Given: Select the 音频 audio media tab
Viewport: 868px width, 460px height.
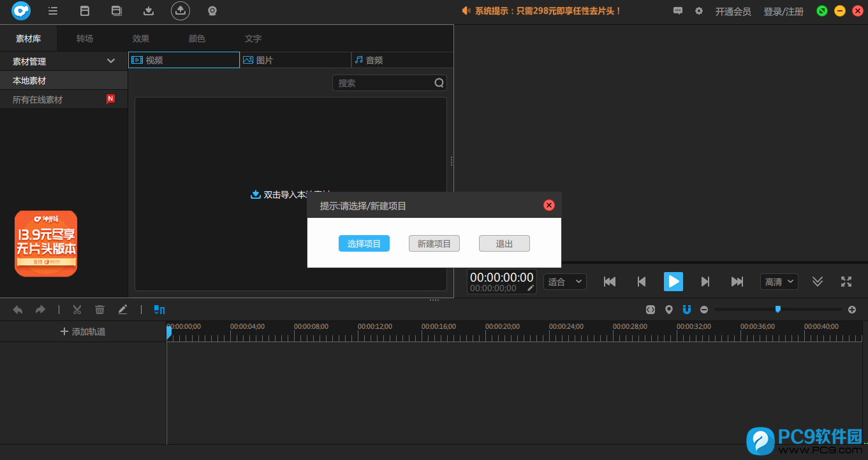Looking at the screenshot, I should coord(402,60).
